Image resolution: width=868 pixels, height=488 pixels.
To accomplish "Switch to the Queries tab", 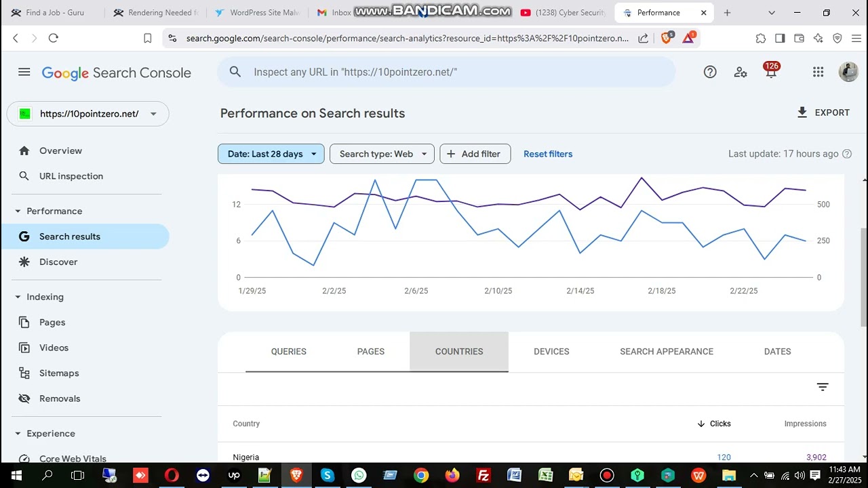I will [289, 352].
